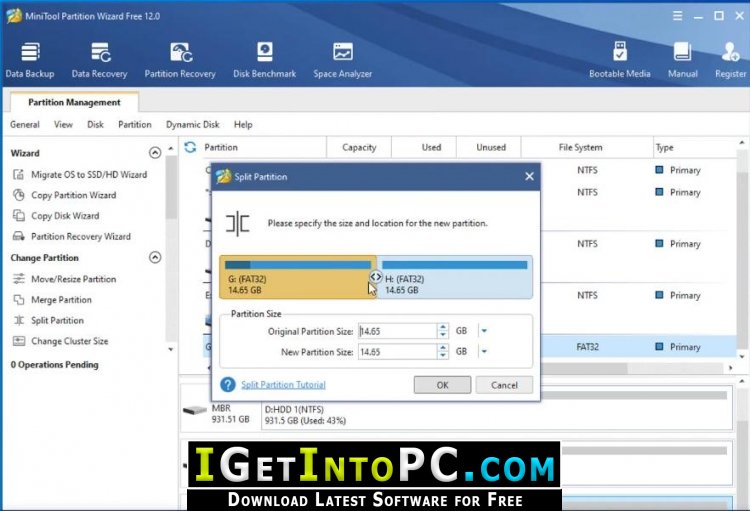Screen dimensions: 750x511
Task: Open the Partition Recovery tool
Action: coord(180,60)
